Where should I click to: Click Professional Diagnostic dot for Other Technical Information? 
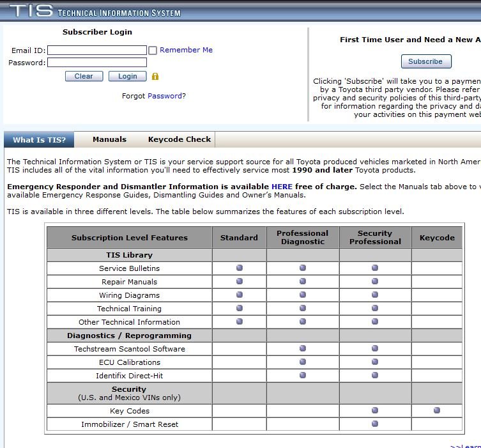coord(303,321)
